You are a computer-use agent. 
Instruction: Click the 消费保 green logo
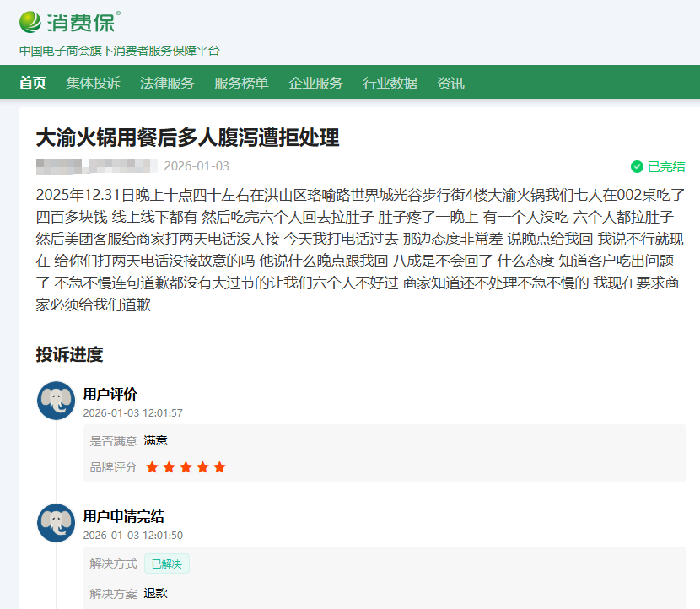point(69,20)
